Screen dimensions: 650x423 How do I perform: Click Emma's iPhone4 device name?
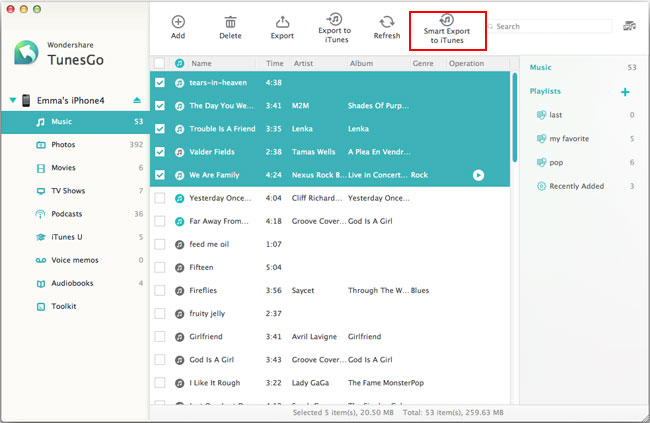point(70,100)
